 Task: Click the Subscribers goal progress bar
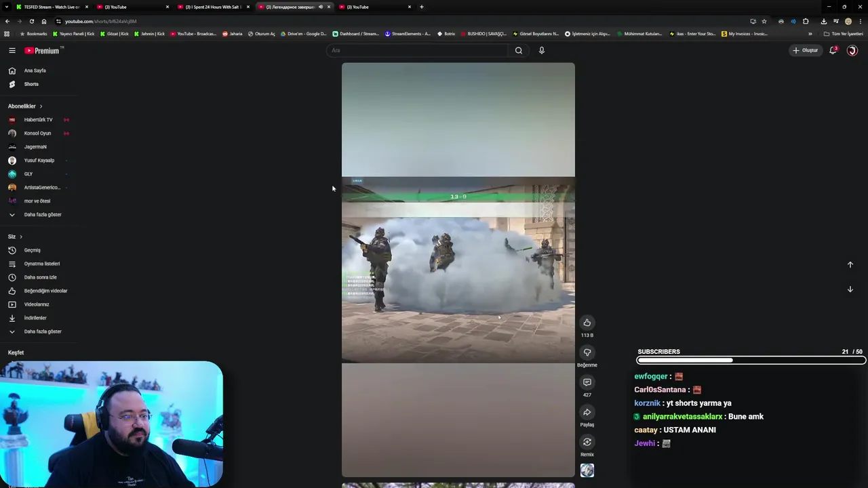(x=751, y=361)
